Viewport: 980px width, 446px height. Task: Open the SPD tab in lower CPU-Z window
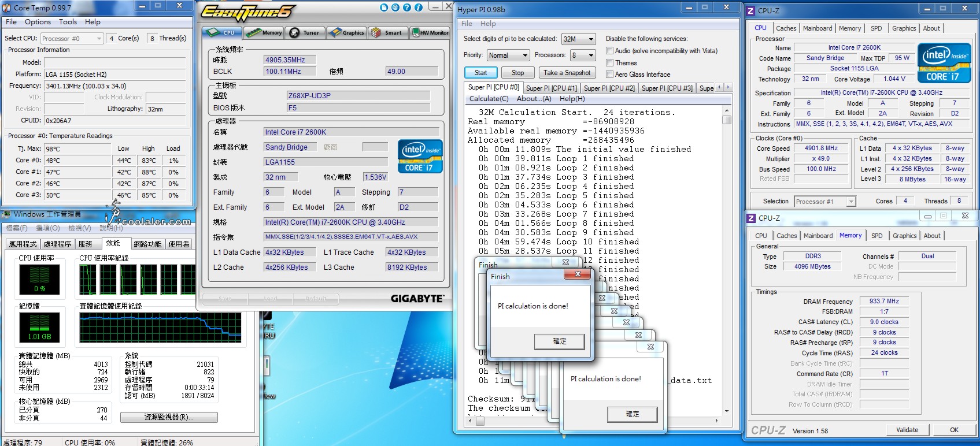[877, 236]
